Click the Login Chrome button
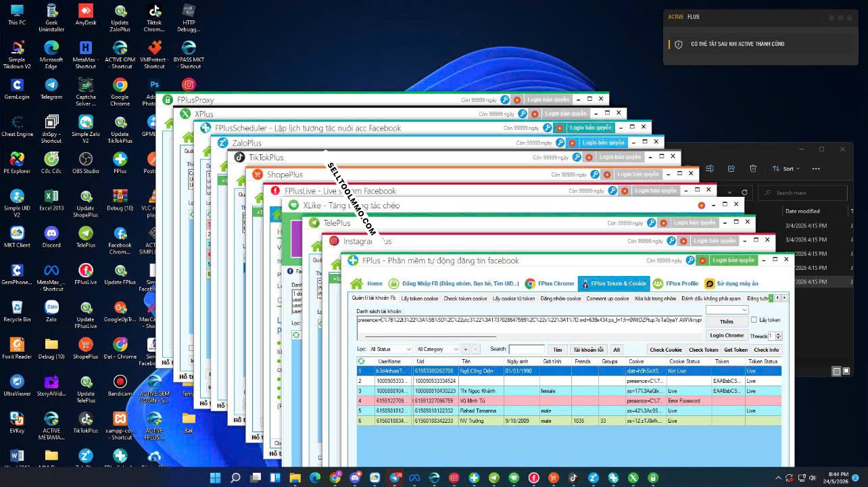 click(727, 335)
